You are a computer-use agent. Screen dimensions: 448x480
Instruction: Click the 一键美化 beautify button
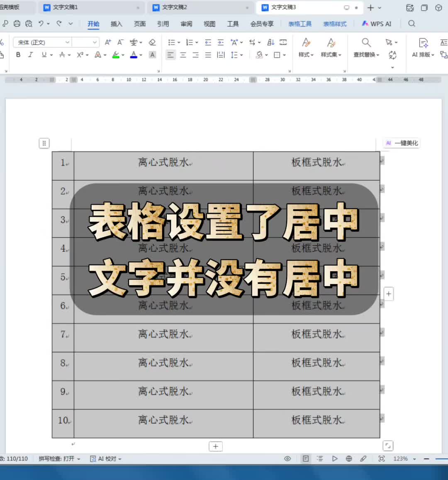401,143
